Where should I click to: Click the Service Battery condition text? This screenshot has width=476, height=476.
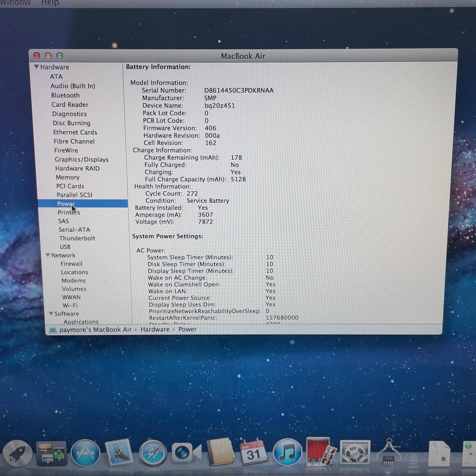tap(208, 201)
